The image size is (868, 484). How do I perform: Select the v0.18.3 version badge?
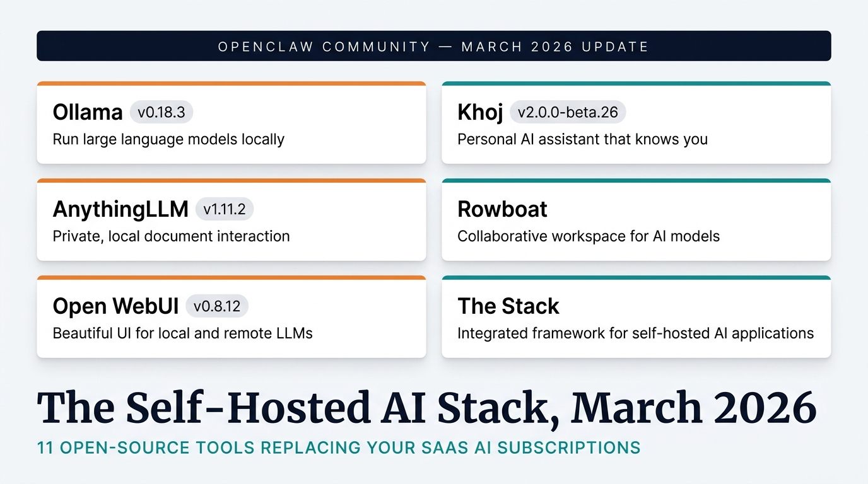161,112
